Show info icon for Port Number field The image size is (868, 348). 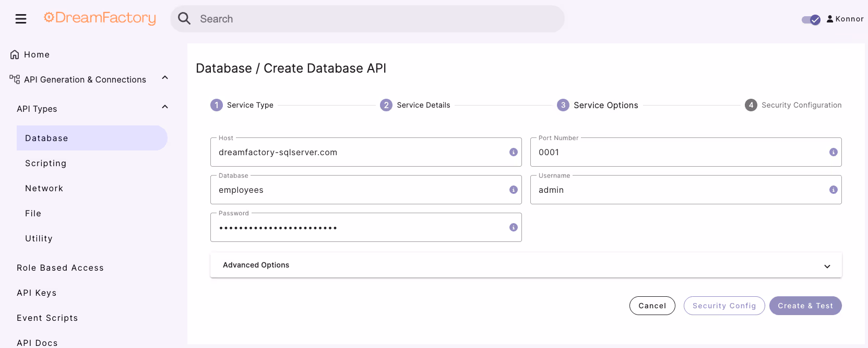[x=834, y=152]
